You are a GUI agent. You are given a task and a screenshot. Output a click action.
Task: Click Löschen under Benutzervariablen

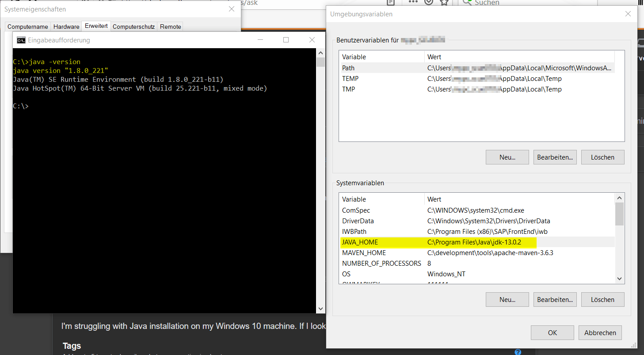[603, 157]
